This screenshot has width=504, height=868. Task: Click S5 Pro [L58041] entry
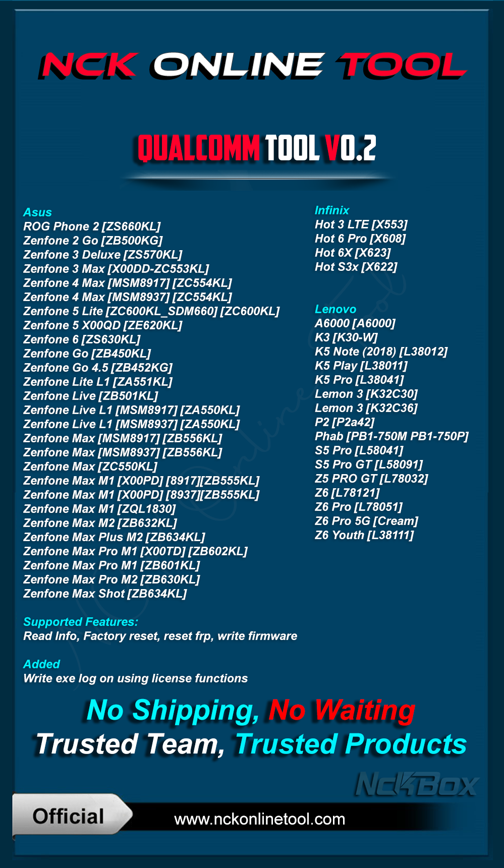tap(359, 450)
